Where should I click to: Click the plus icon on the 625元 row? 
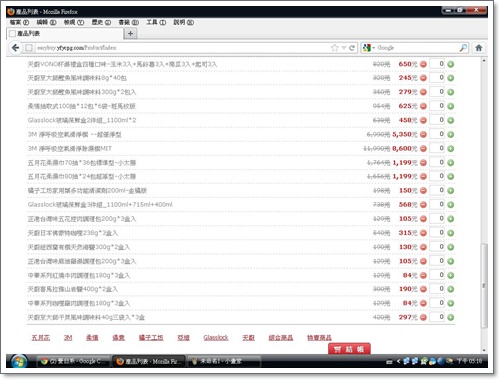[x=451, y=106]
